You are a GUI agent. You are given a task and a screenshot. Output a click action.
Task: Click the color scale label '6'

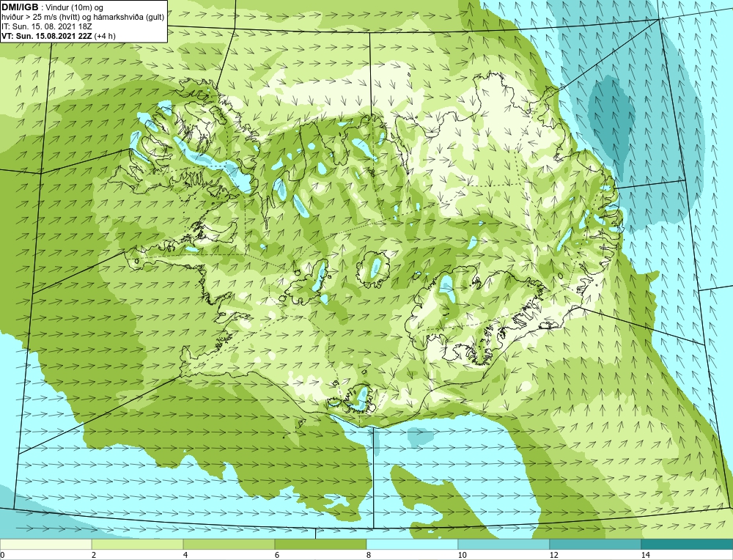pyautogui.click(x=277, y=555)
